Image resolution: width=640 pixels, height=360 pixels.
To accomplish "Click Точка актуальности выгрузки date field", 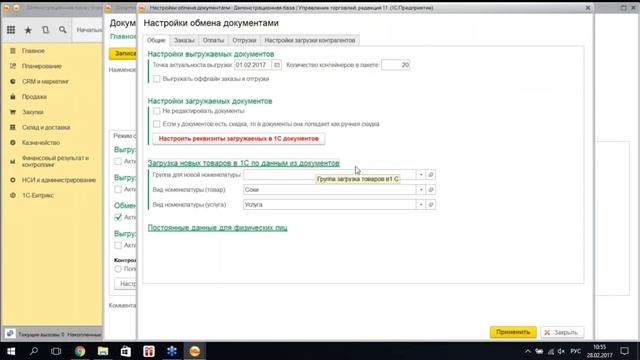I will point(253,65).
